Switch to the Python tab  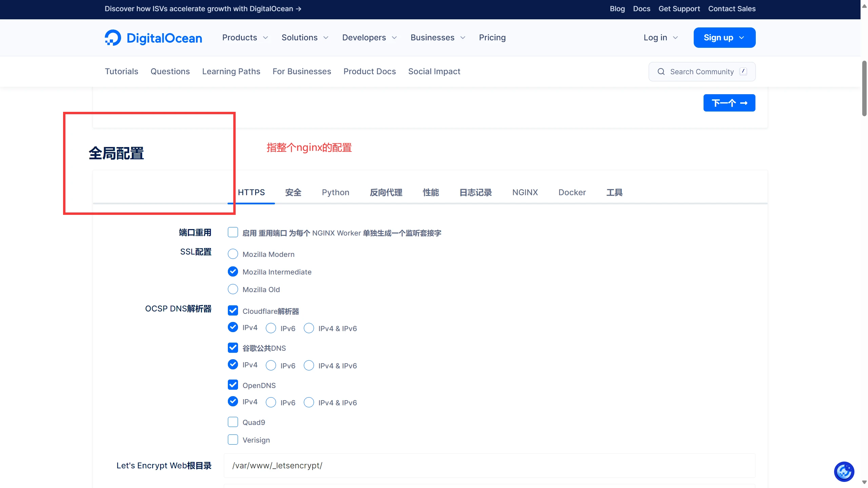(x=335, y=192)
